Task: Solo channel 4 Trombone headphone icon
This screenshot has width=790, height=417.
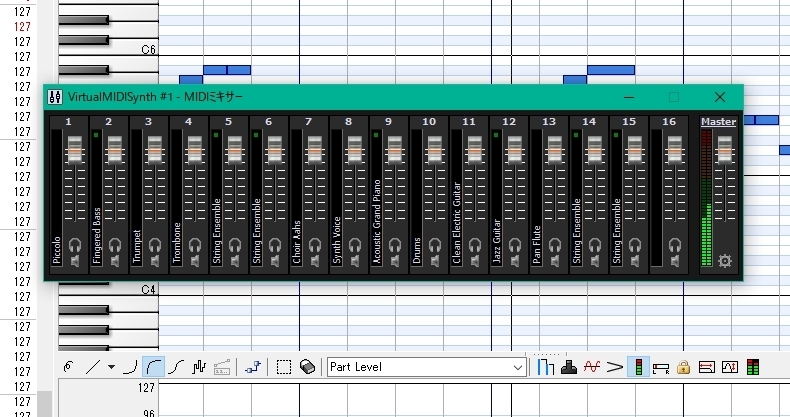Action: [x=195, y=245]
